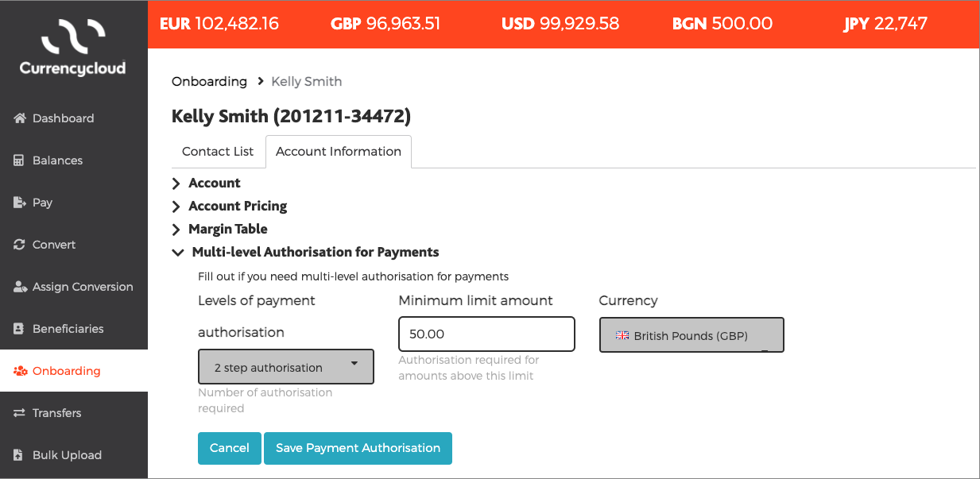Select the Account Information tab
Image resolution: width=980 pixels, height=479 pixels.
click(x=339, y=152)
